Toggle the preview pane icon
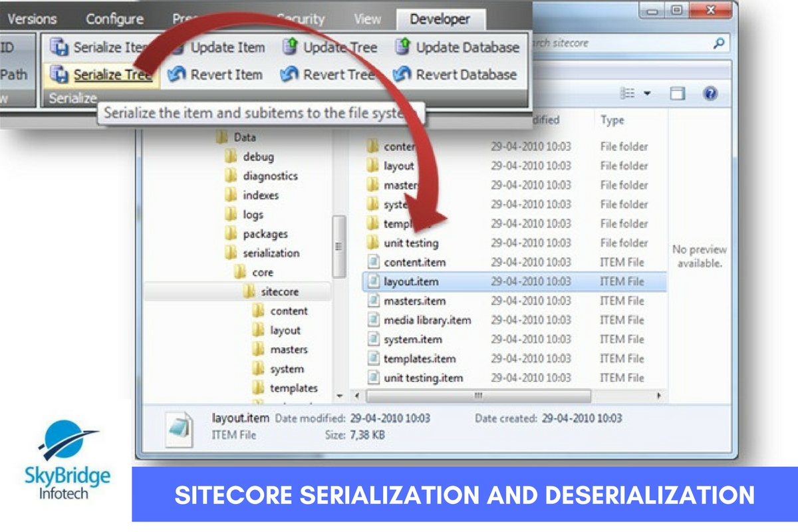The width and height of the screenshot is (798, 532). click(x=677, y=94)
